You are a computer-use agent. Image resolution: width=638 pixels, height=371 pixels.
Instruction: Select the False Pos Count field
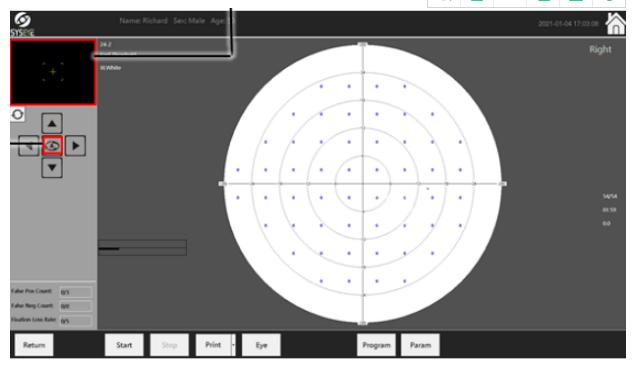point(76,292)
